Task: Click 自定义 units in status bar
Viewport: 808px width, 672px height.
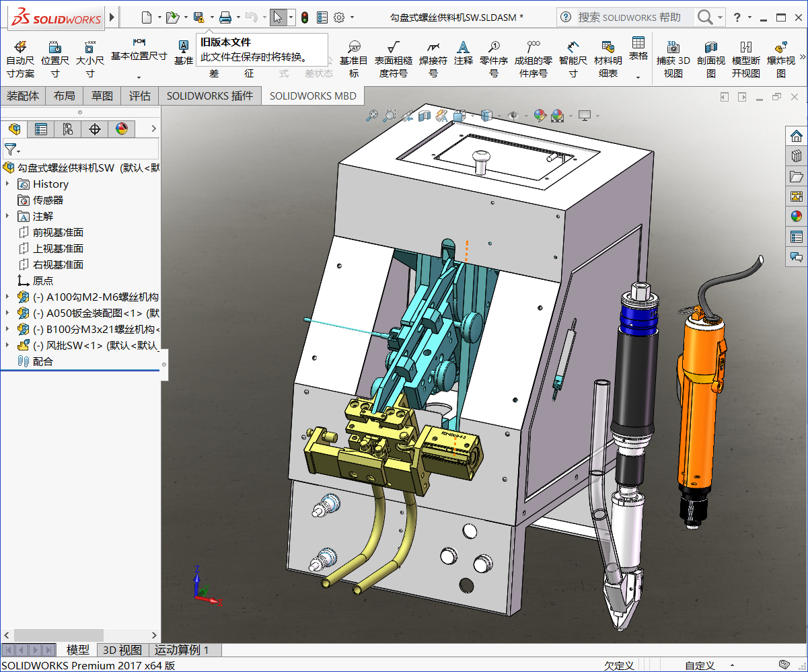Action: coord(700,665)
